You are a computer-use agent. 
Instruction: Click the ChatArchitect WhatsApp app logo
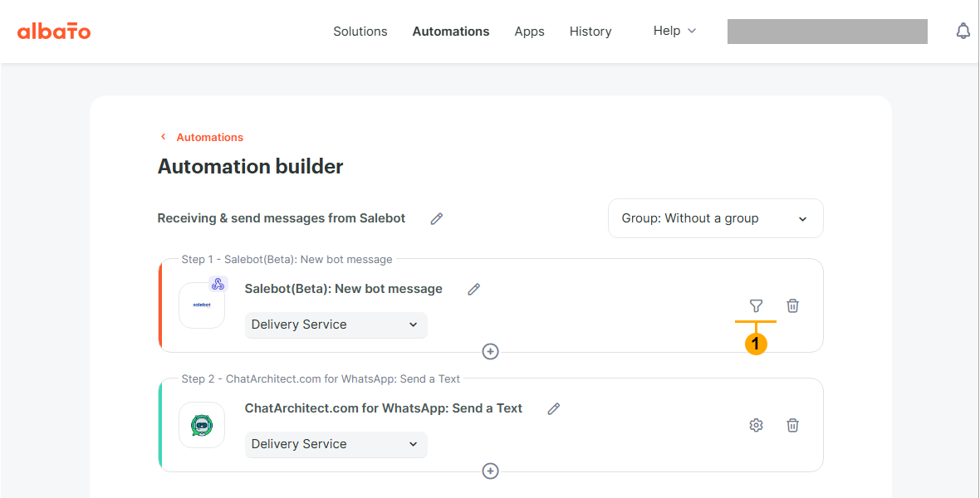202,425
